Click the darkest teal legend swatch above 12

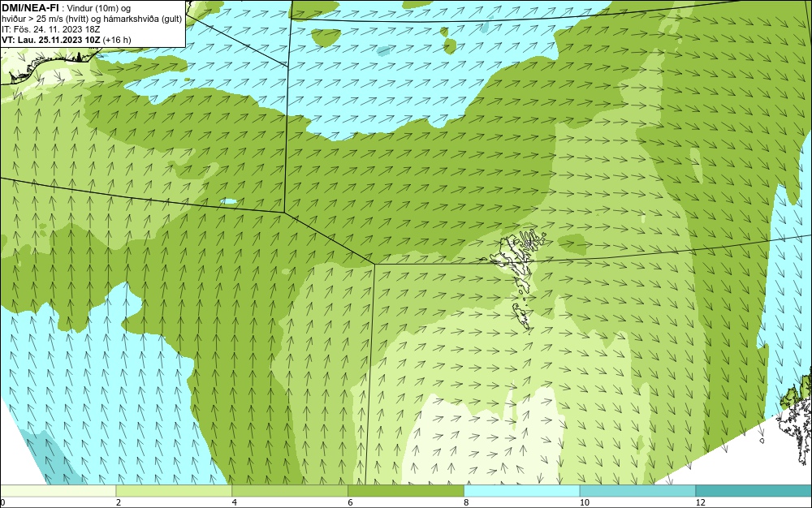pyautogui.click(x=754, y=491)
